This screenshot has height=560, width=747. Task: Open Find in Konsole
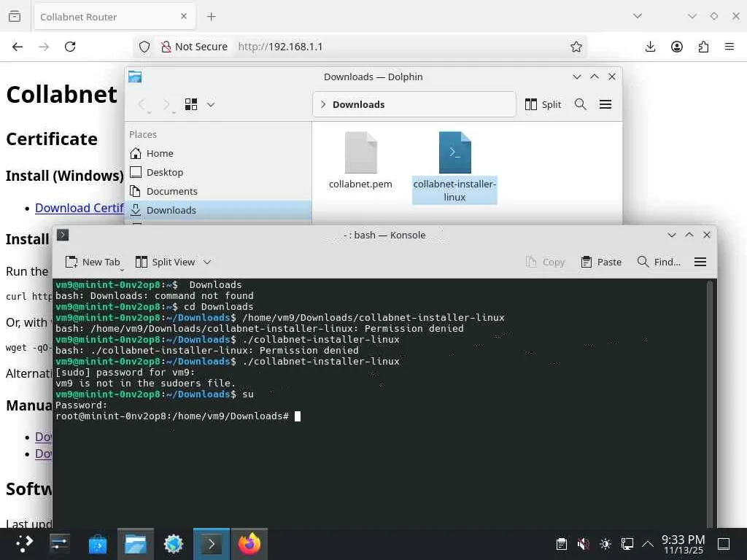(659, 262)
